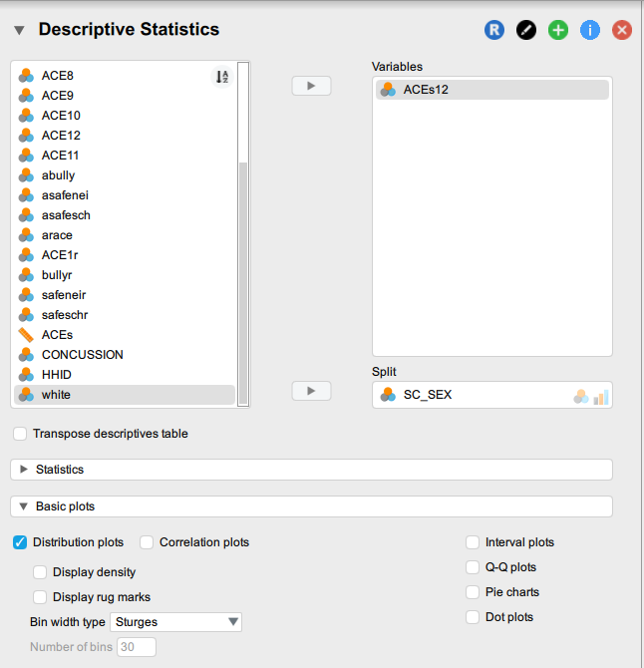Click the nominal icon beside HHID
Viewport: 644px width, 668px height.
(26, 375)
